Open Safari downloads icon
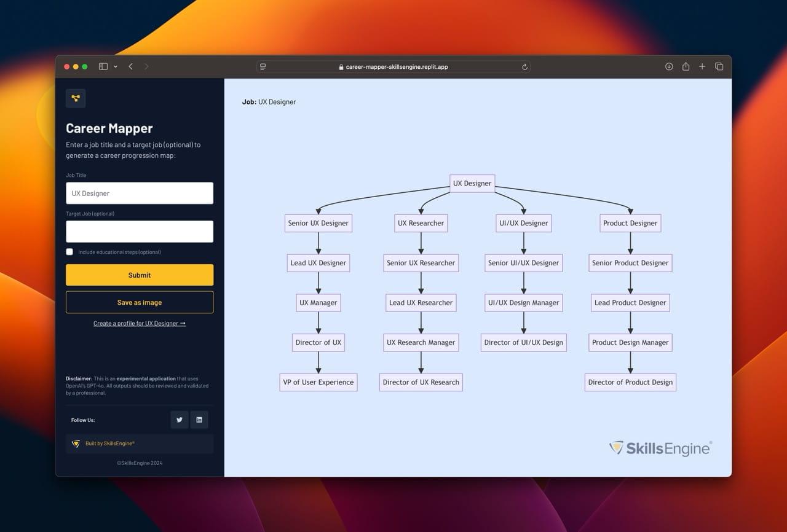The height and width of the screenshot is (532, 787). click(x=669, y=66)
